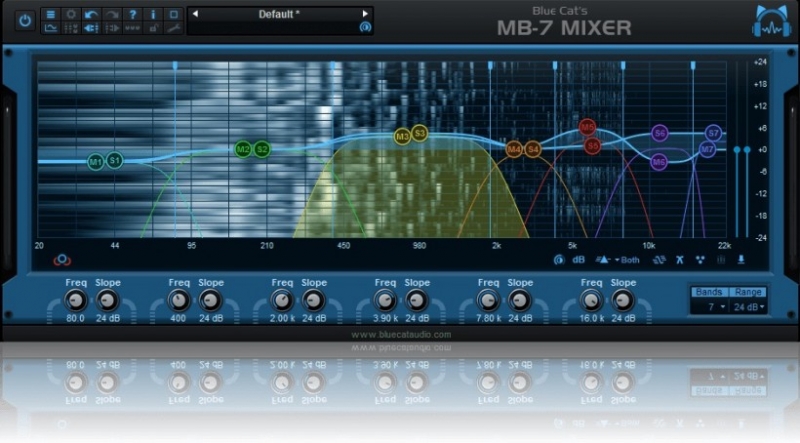Open the www.bluecataudio.com link
Viewport: 800px width, 443px height.
(401, 335)
